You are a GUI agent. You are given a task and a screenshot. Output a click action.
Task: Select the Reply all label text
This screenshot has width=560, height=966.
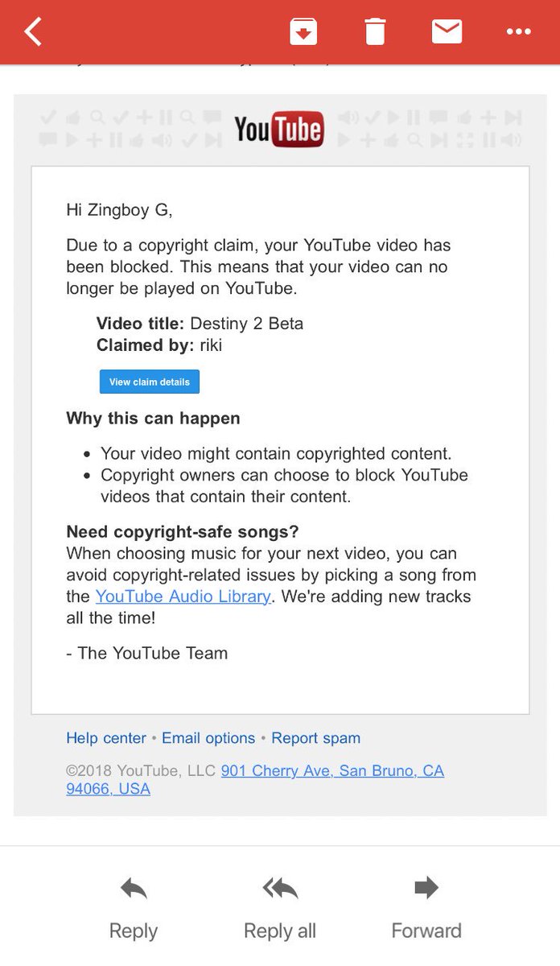click(280, 931)
